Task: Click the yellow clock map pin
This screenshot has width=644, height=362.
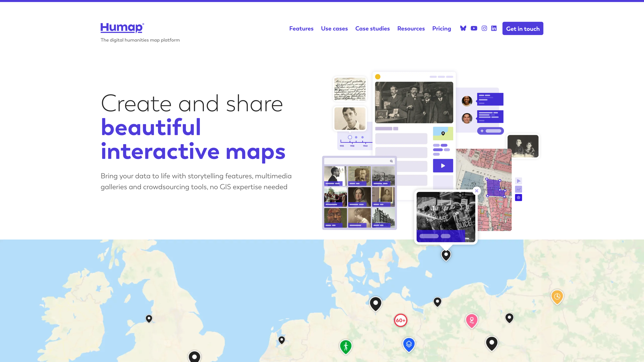Action: click(x=557, y=296)
